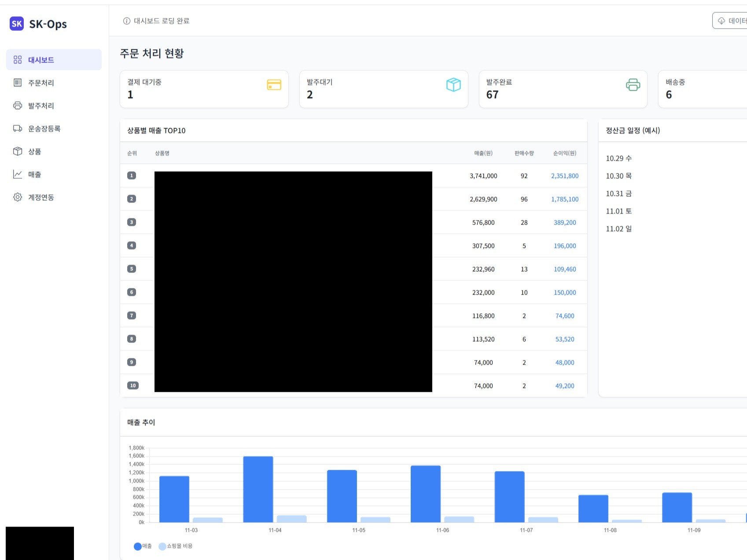This screenshot has height=560, width=747.
Task: Click the cloud upload icon in the 데이터 button
Action: [x=721, y=21]
